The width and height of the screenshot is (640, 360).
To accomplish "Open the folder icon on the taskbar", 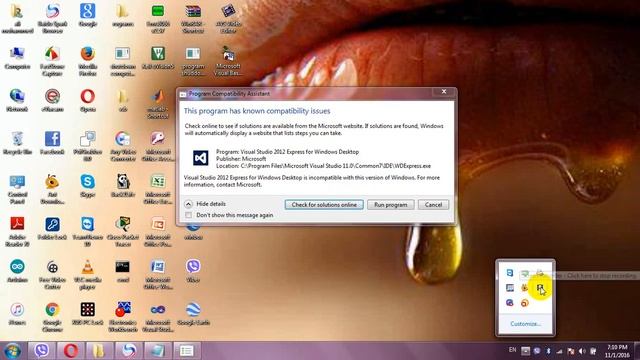I will point(99,351).
